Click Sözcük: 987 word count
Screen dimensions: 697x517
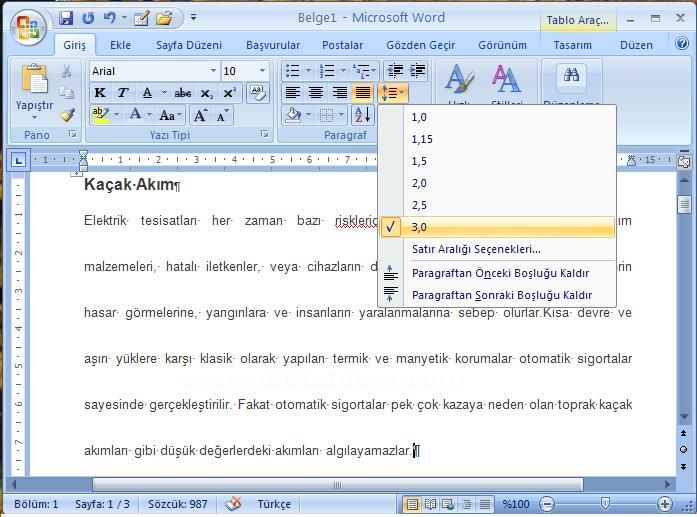[178, 504]
